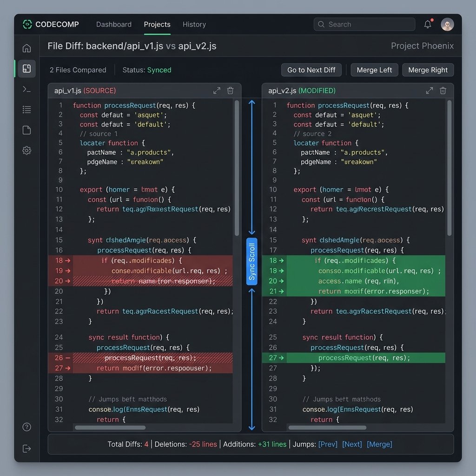Image resolution: width=476 pixels, height=476 pixels.
Task: Click the Merge Left button
Action: (374, 70)
